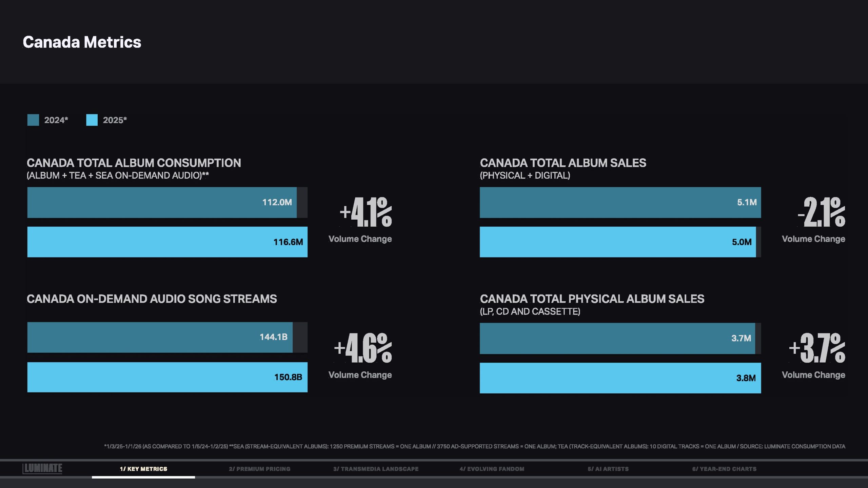Switch to Transmedia Landscape section
Viewport: 868px width, 488px height.
point(376,469)
